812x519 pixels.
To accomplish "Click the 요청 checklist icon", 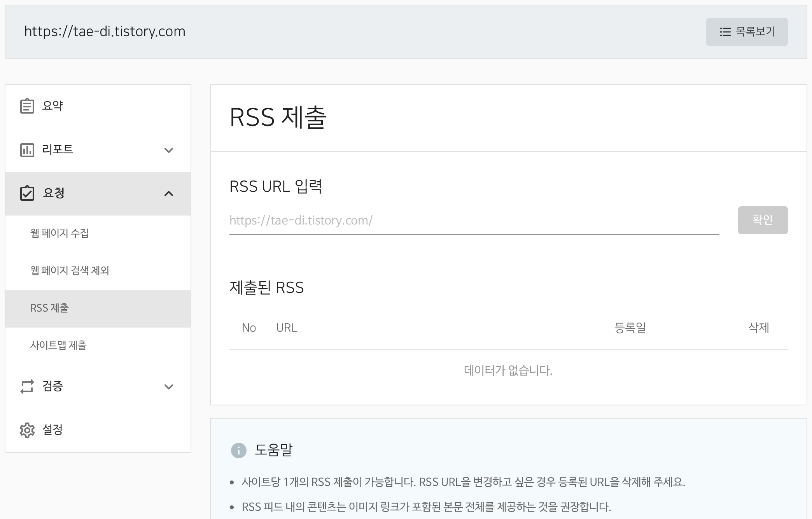I will pyautogui.click(x=27, y=193).
